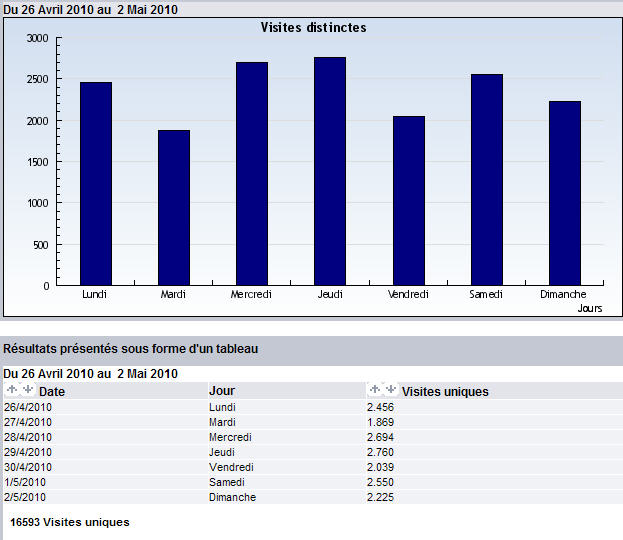Click the tallest bar for Jeudi
This screenshot has width=623, height=540.
coord(330,171)
